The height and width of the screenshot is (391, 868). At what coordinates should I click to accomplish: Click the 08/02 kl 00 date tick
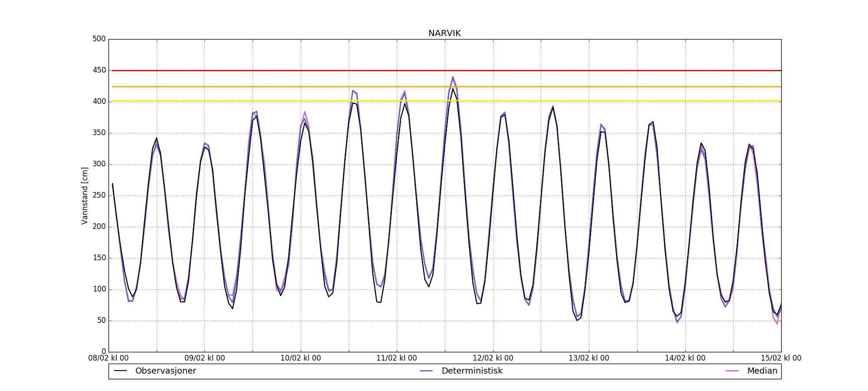coord(108,358)
